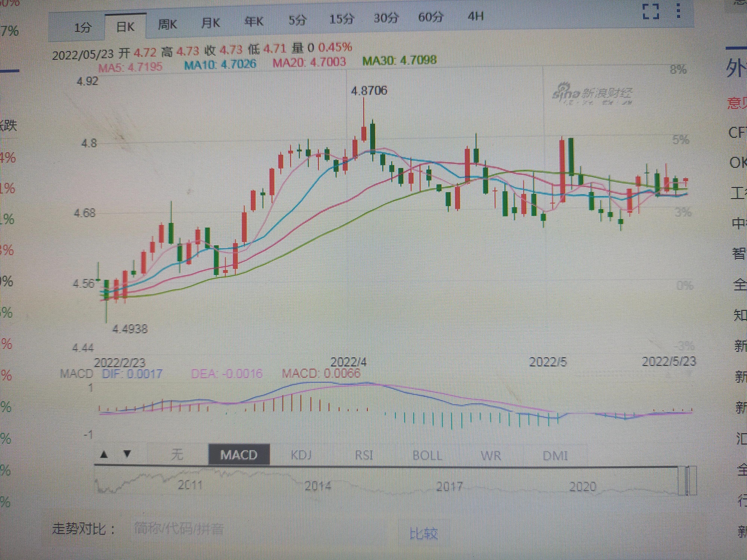The image size is (747, 560).
Task: Switch chart to 1分 timeframe
Action: coord(83,27)
